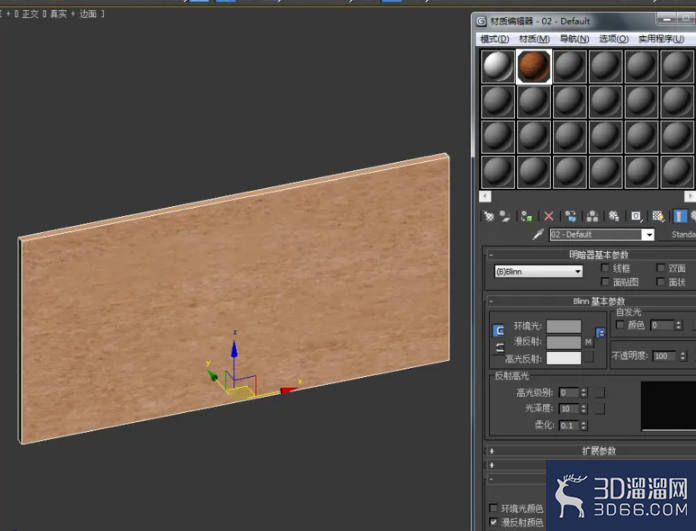The image size is (696, 531).
Task: Toggle ambient-diffuse color lock button
Action: click(499, 330)
